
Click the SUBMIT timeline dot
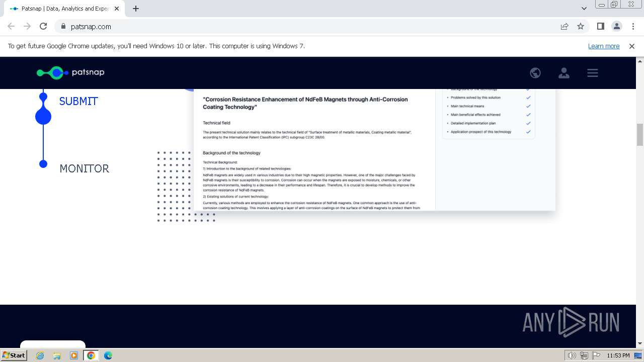pyautogui.click(x=43, y=117)
